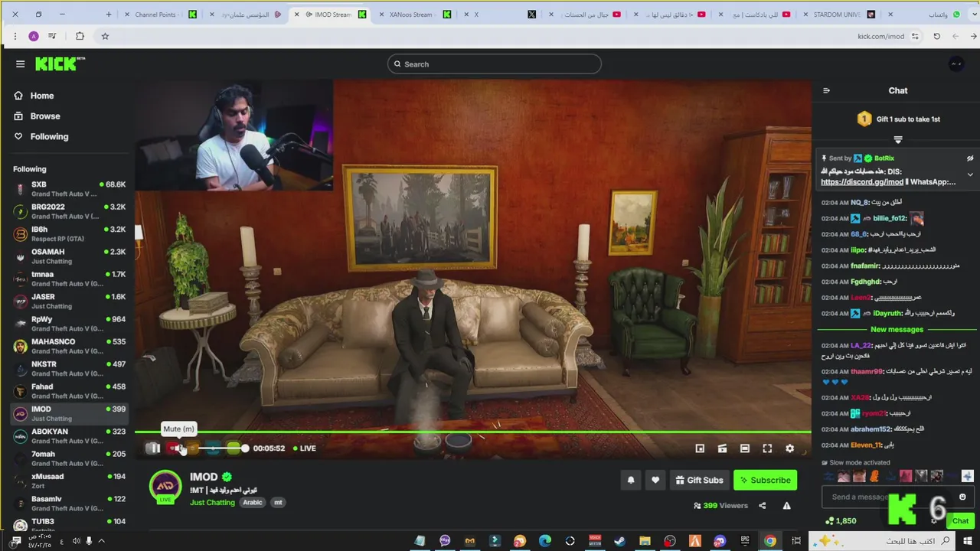Subscribe to IMOD channel
This screenshot has height=551, width=980.
click(x=765, y=480)
